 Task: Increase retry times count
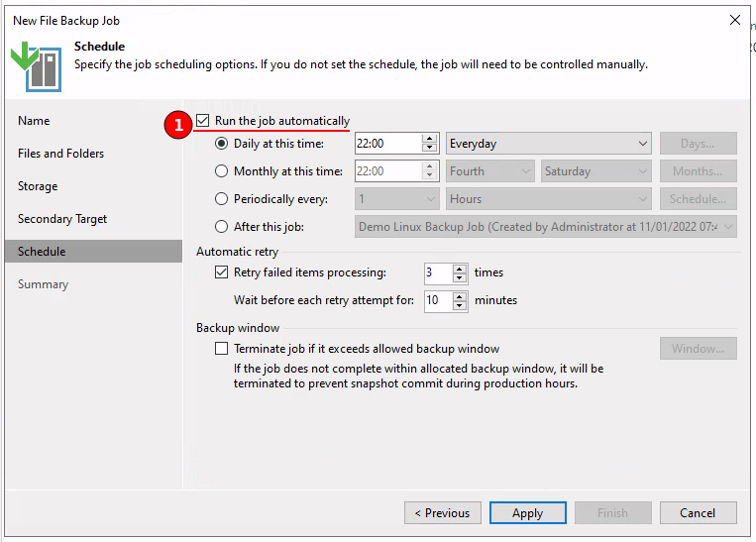click(460, 269)
